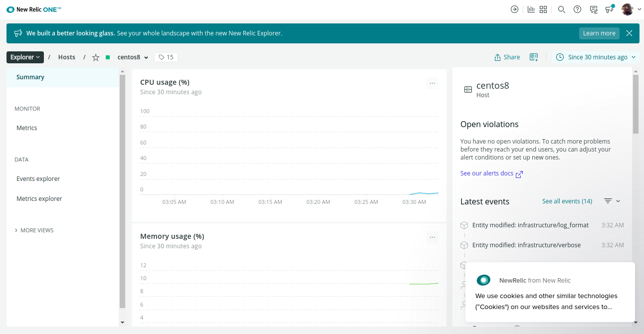Click Learn more in banner
Image resolution: width=644 pixels, height=334 pixels.
599,33
